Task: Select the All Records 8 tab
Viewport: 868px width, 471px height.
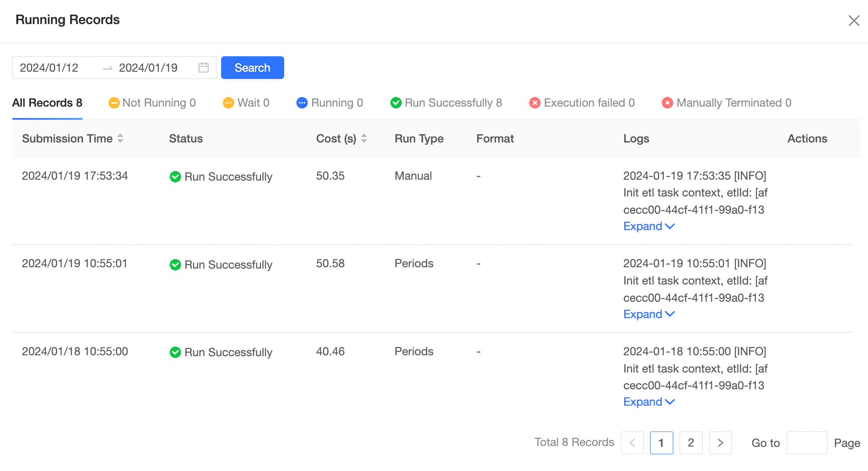Action: coord(47,103)
